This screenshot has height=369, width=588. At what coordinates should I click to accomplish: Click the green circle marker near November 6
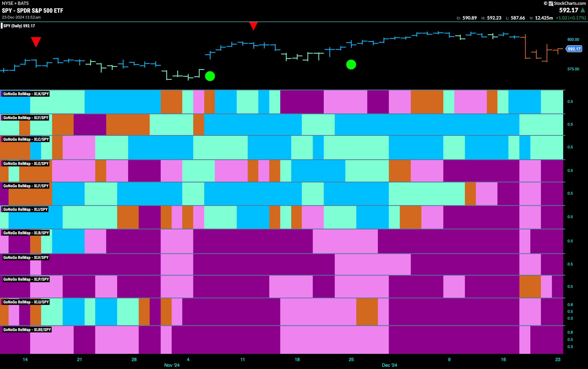210,76
